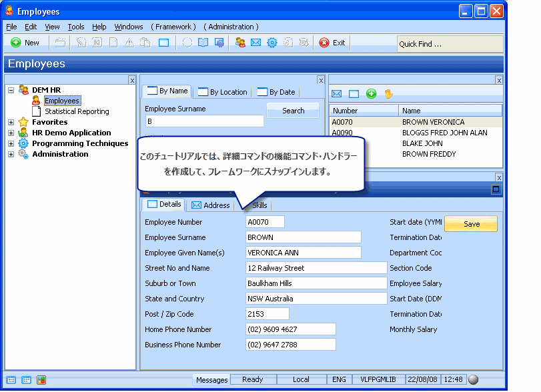Click the Employee Given Name(s) field
Screen dimensions: 541x392
pyautogui.click(x=304, y=253)
